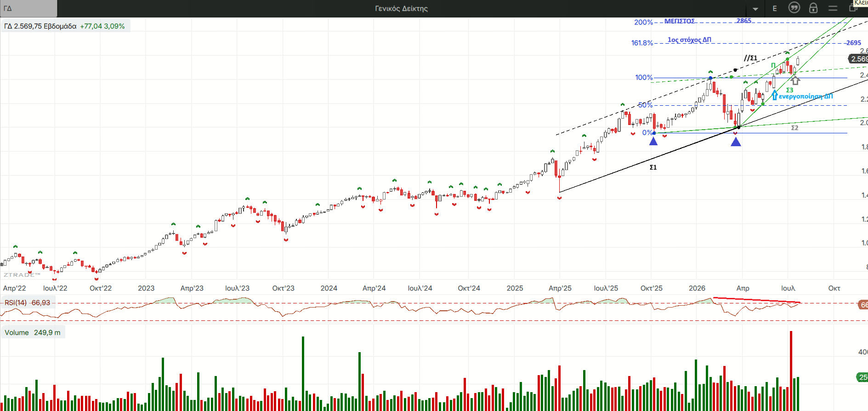
Task: Click the green Π annotation letter
Action: [x=773, y=65]
